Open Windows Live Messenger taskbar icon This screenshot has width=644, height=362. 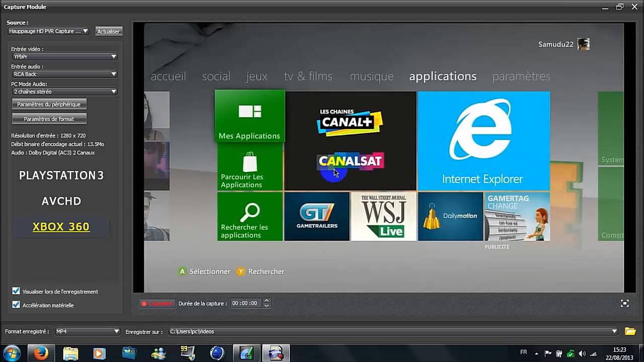(159, 353)
